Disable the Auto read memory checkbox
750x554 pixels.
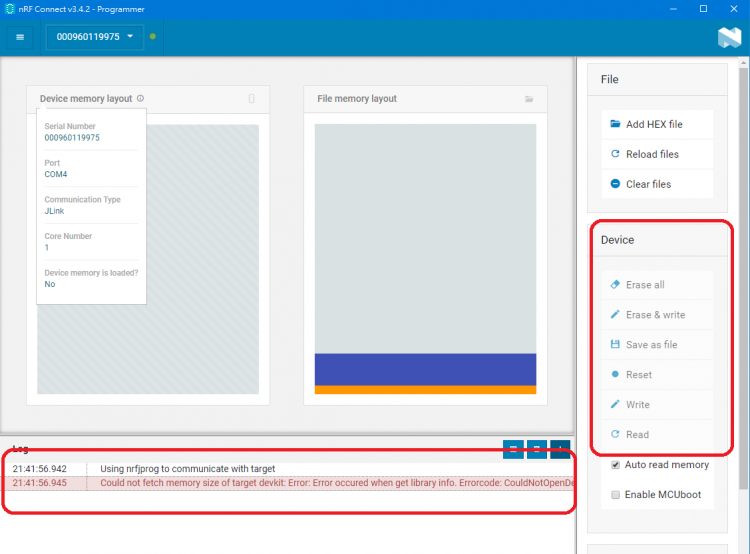point(614,465)
